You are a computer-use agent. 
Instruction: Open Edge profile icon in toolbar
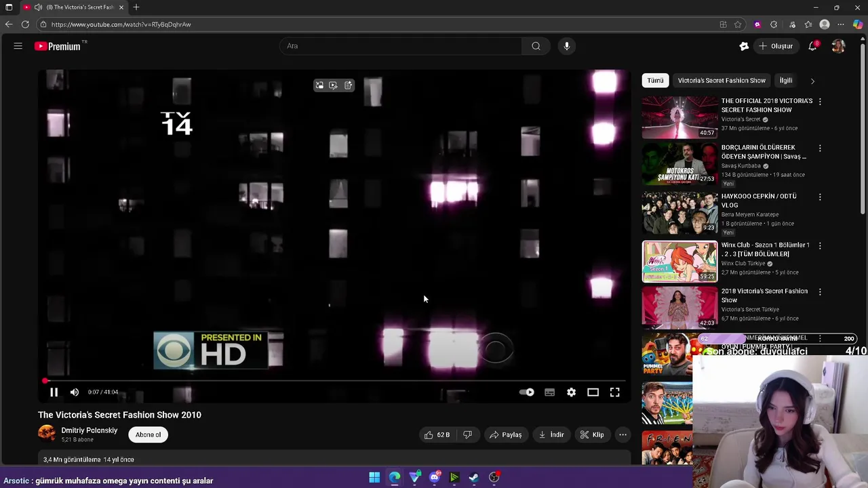tap(825, 24)
